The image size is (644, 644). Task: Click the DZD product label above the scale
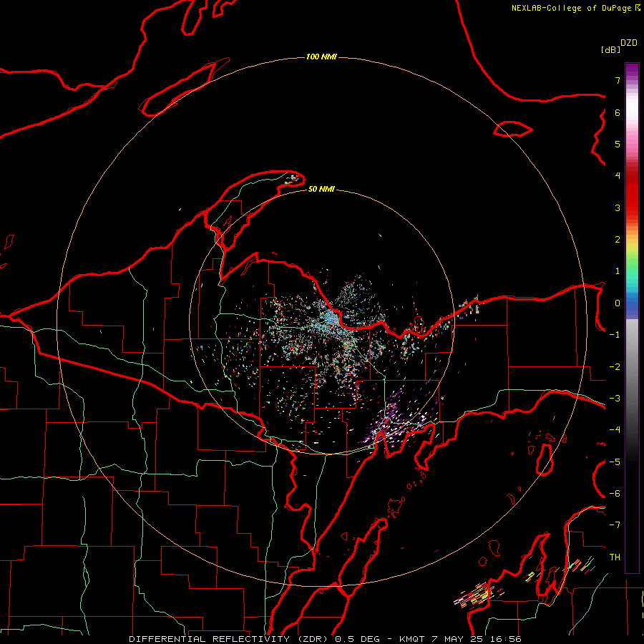(x=629, y=43)
